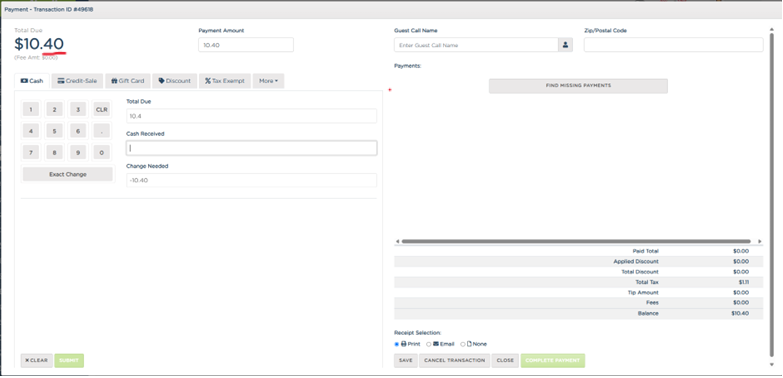Tap keypad digit 2
Screen dimensions: 783x378
tap(54, 110)
